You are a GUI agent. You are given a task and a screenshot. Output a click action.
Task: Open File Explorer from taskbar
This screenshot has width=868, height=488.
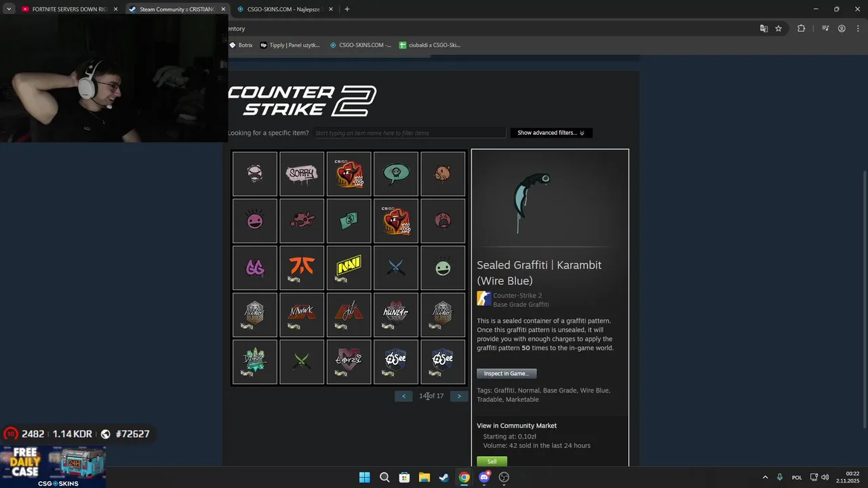point(424,477)
